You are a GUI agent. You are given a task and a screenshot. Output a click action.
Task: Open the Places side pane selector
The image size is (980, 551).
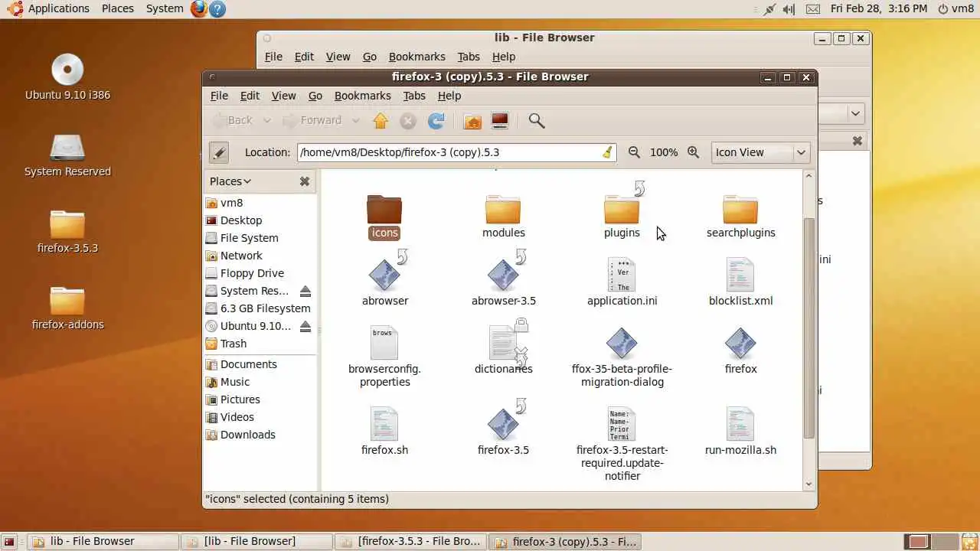coord(230,181)
